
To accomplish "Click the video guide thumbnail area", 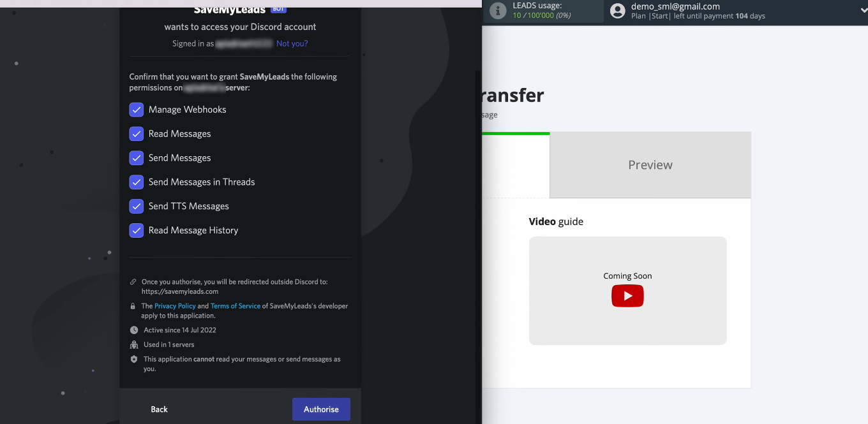I will pos(627,291).
